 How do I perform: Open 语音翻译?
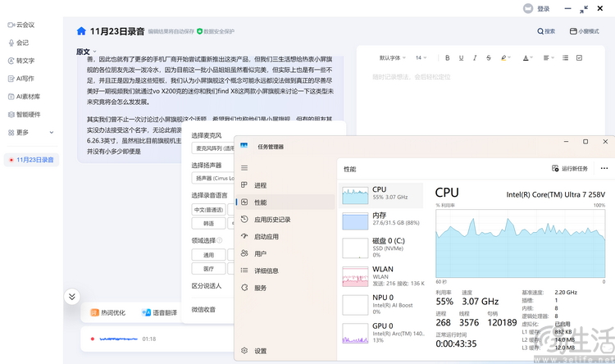[159, 312]
